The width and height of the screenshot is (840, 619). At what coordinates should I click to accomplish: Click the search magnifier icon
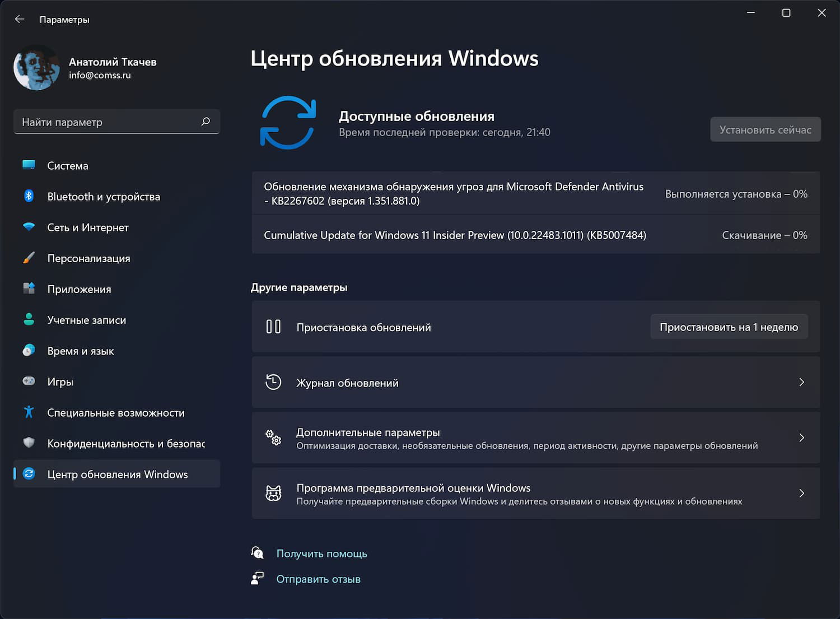206,122
